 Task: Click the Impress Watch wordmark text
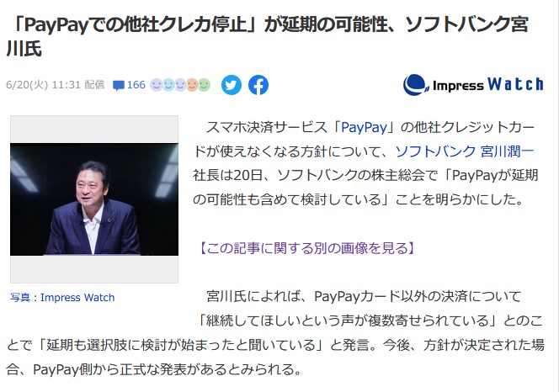(488, 85)
